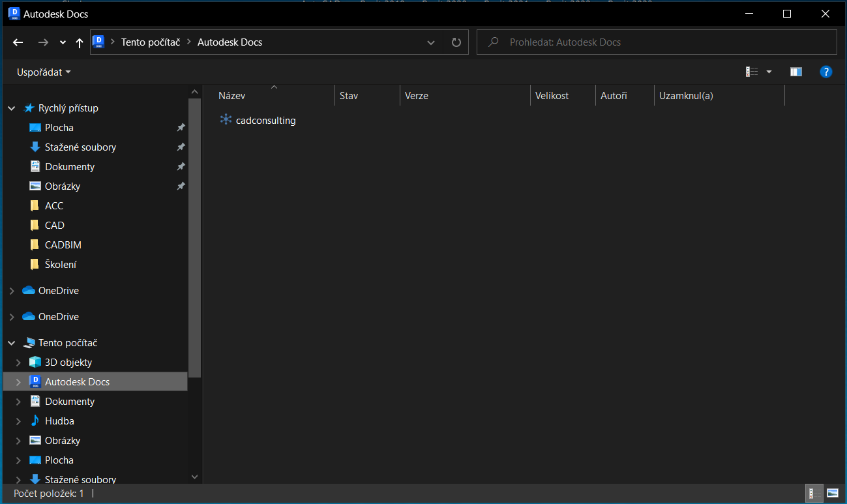Collapse the Rychlý přístup section

[12, 108]
